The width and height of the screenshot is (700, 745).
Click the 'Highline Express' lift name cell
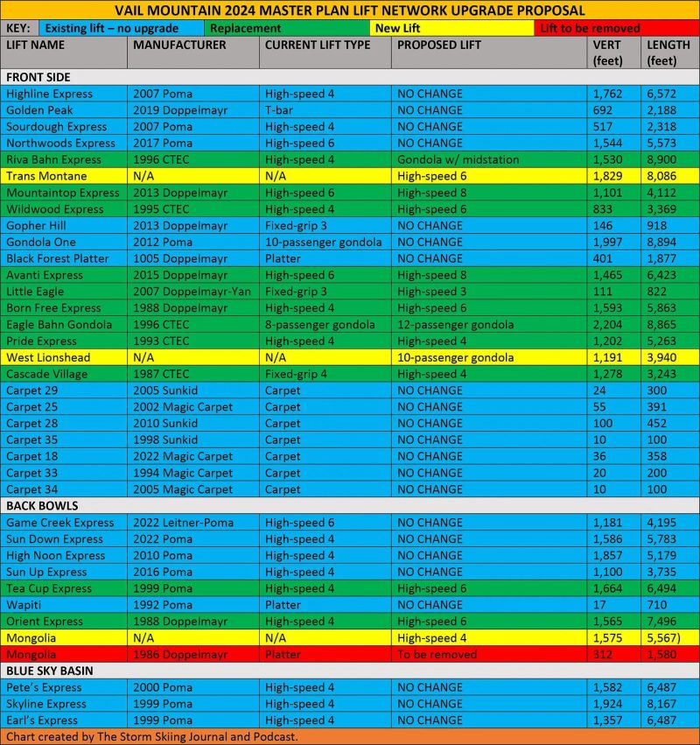pyautogui.click(x=64, y=94)
